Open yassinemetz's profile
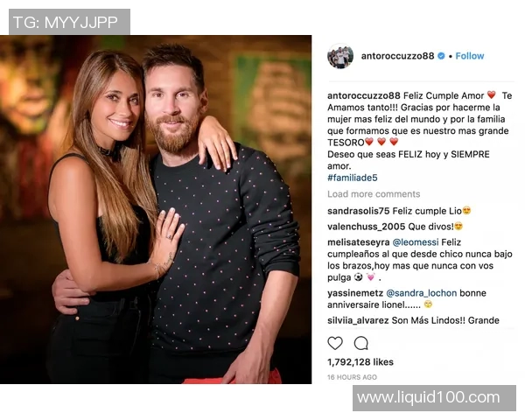The image size is (525, 420). tap(355, 293)
